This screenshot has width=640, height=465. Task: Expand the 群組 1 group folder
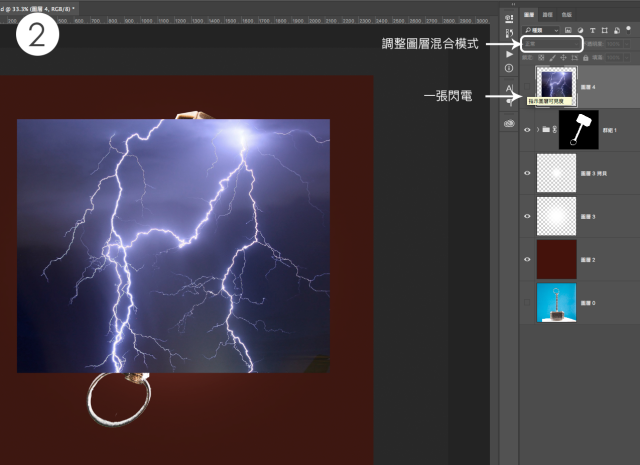point(538,129)
